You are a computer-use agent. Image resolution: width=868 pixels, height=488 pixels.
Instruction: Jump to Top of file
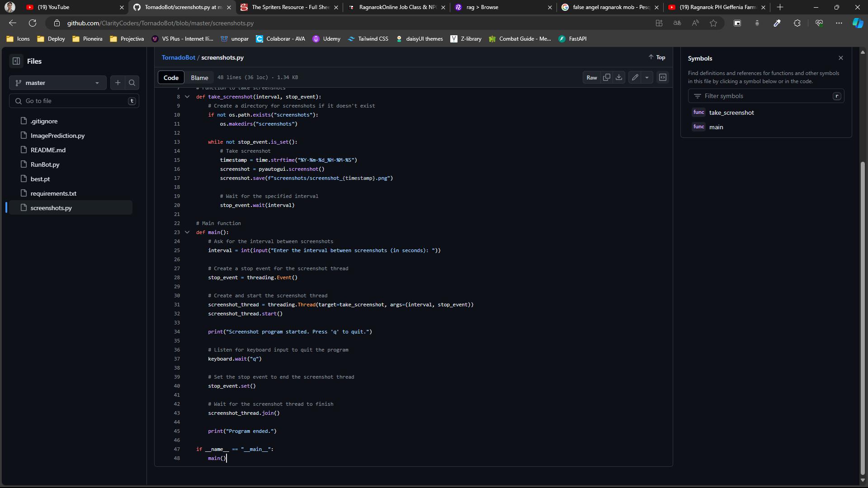point(657,57)
